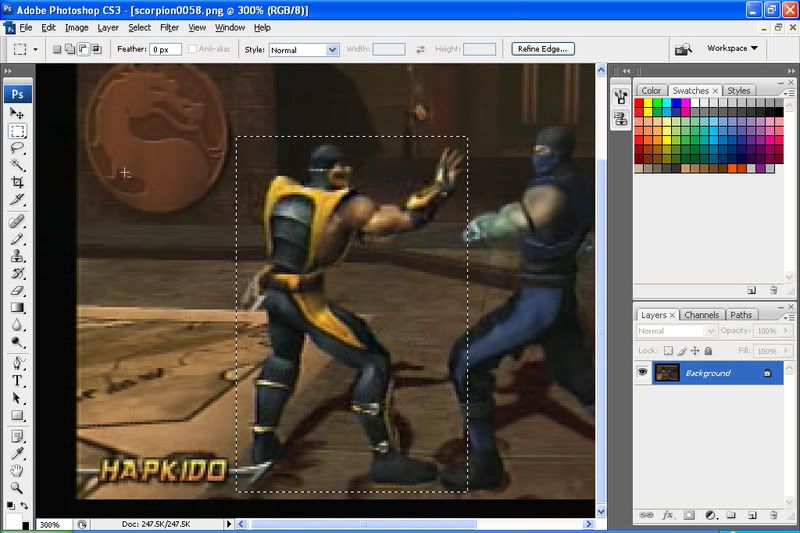Viewport: 800px width, 533px height.
Task: Select the Notes tool
Action: pyautogui.click(x=17, y=437)
